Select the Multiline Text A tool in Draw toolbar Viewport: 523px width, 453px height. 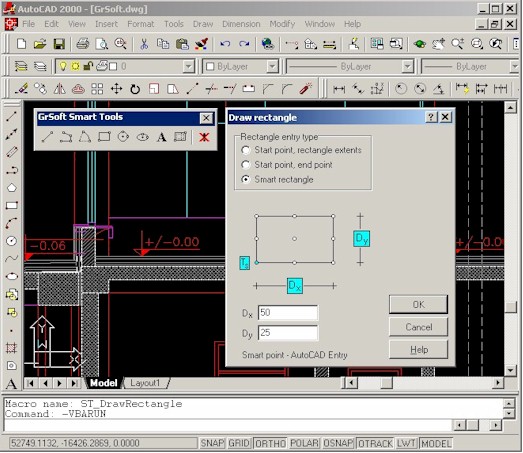(x=12, y=384)
